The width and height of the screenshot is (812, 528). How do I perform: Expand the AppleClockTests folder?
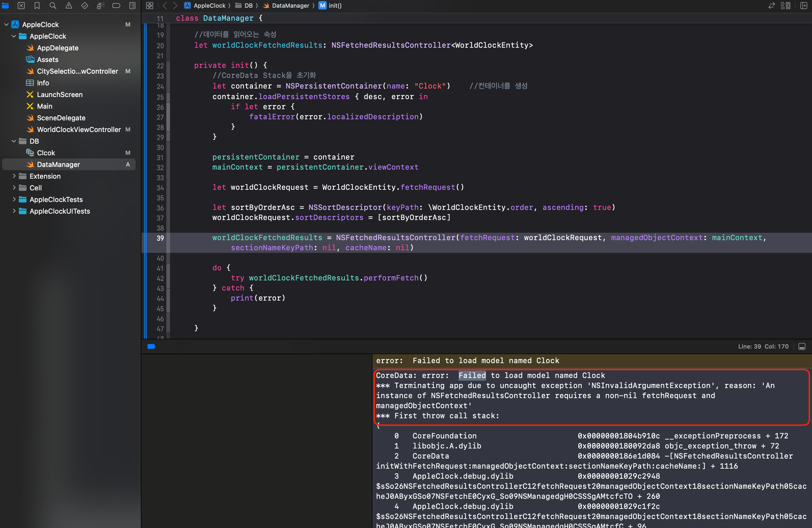point(14,199)
